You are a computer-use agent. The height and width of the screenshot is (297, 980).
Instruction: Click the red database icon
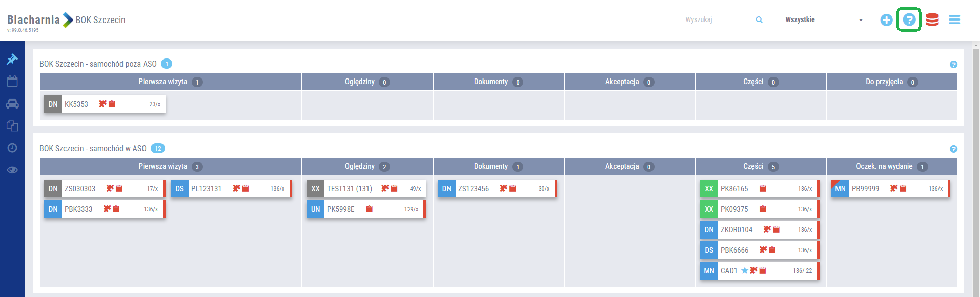[932, 20]
